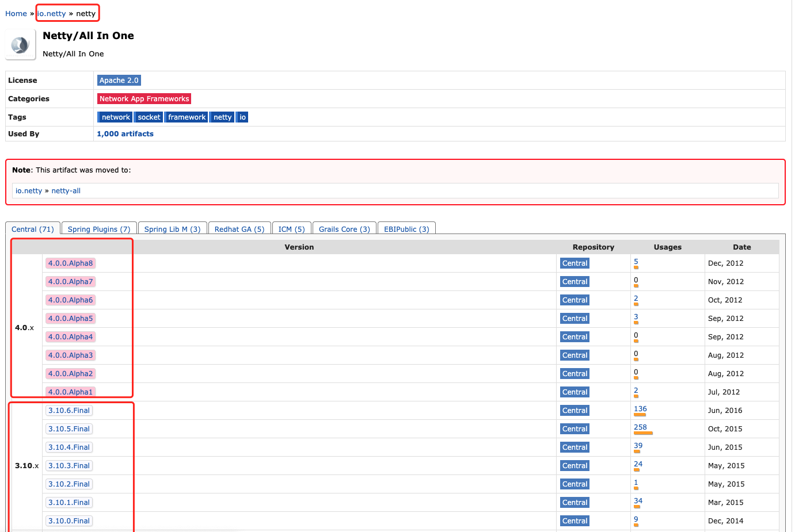Click the Version column header

299,247
